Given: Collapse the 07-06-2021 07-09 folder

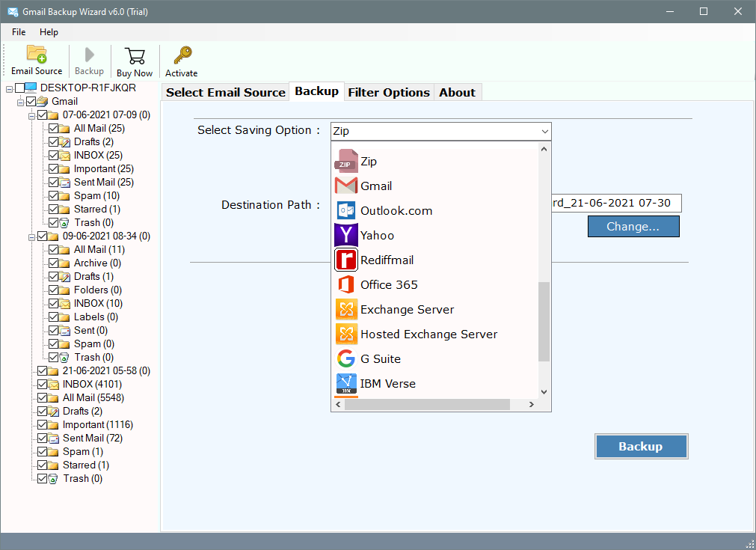Looking at the screenshot, I should pos(32,116).
